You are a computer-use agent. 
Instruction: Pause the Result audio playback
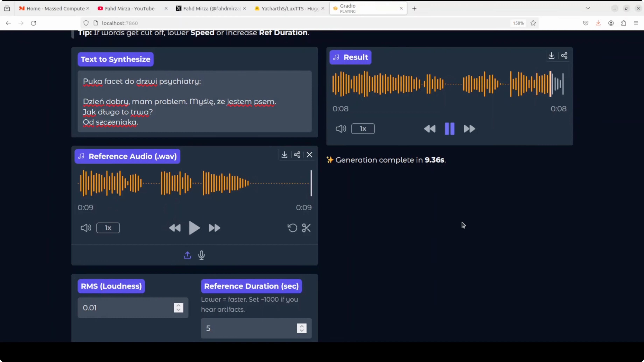pos(449,129)
